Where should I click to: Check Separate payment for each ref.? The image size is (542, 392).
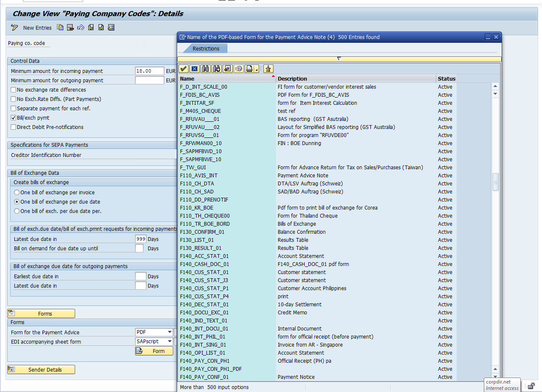click(14, 109)
